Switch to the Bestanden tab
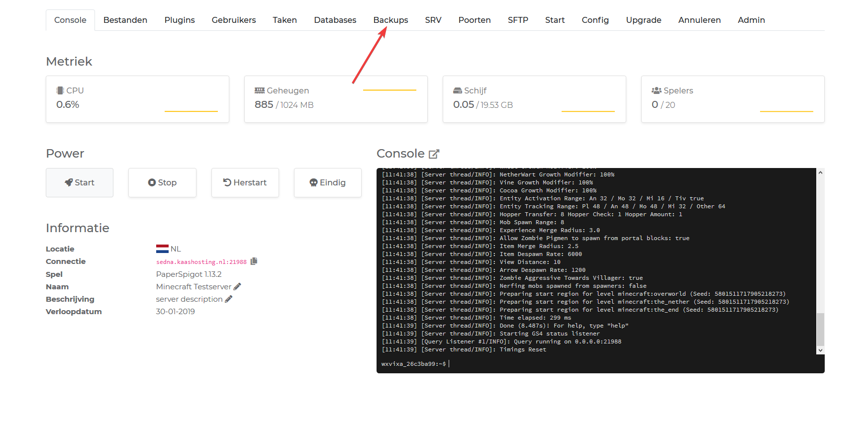Screen dimensions: 868x424 125,20
